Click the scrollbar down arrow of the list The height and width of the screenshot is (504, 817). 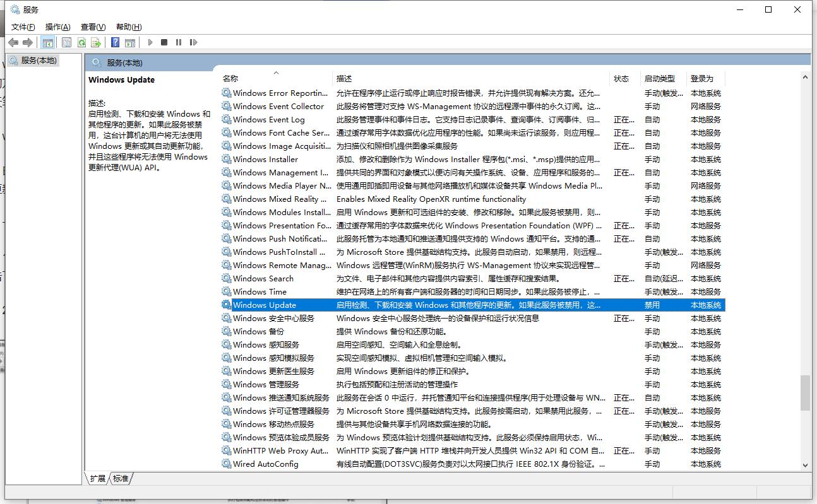[805, 465]
